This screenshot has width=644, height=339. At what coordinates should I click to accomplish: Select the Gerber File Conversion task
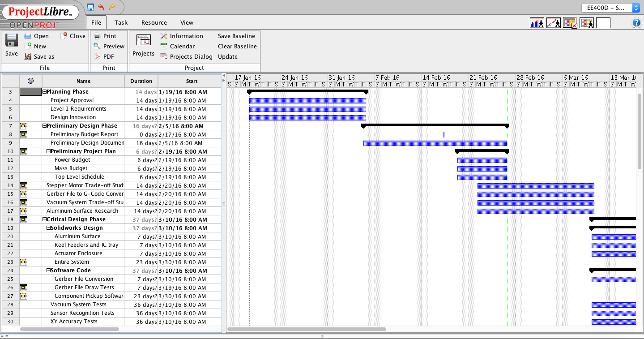click(84, 279)
